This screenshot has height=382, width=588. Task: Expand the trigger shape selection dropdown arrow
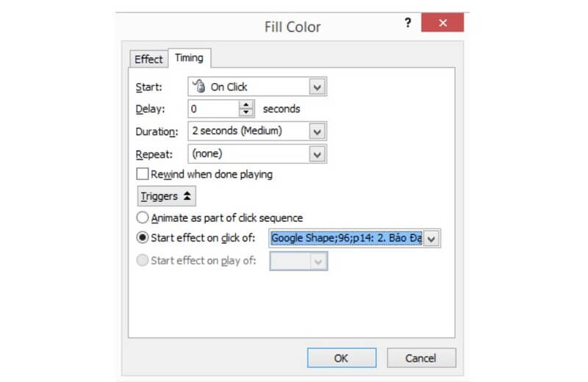[x=431, y=239]
